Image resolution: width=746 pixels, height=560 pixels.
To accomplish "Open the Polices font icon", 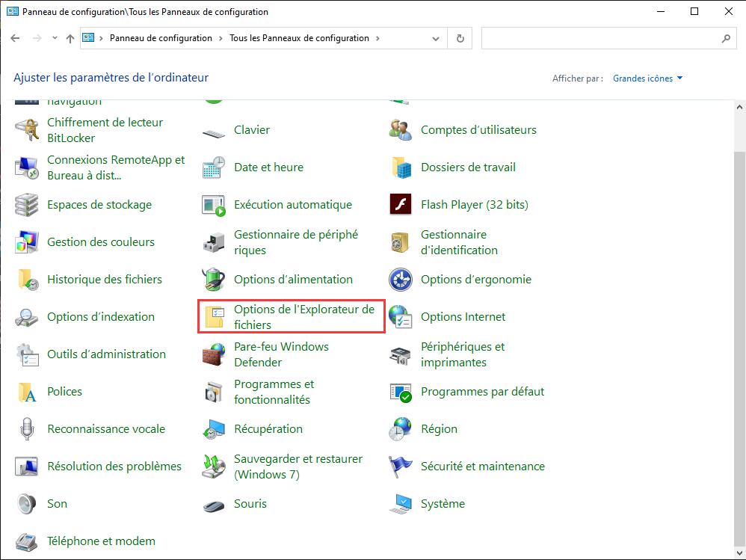I will 27,392.
